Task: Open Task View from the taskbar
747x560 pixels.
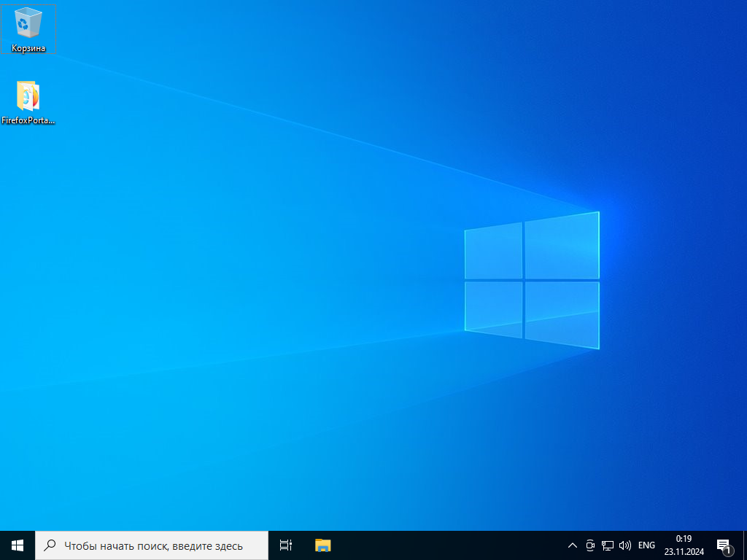Action: pos(286,545)
